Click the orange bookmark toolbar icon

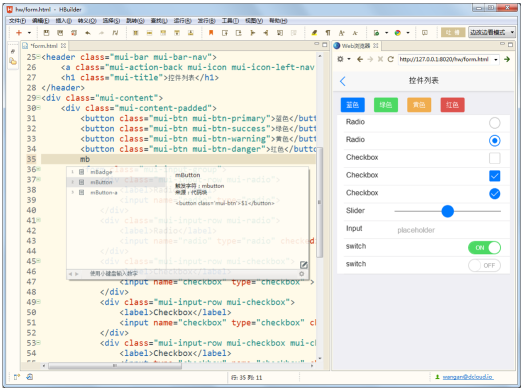211,33
